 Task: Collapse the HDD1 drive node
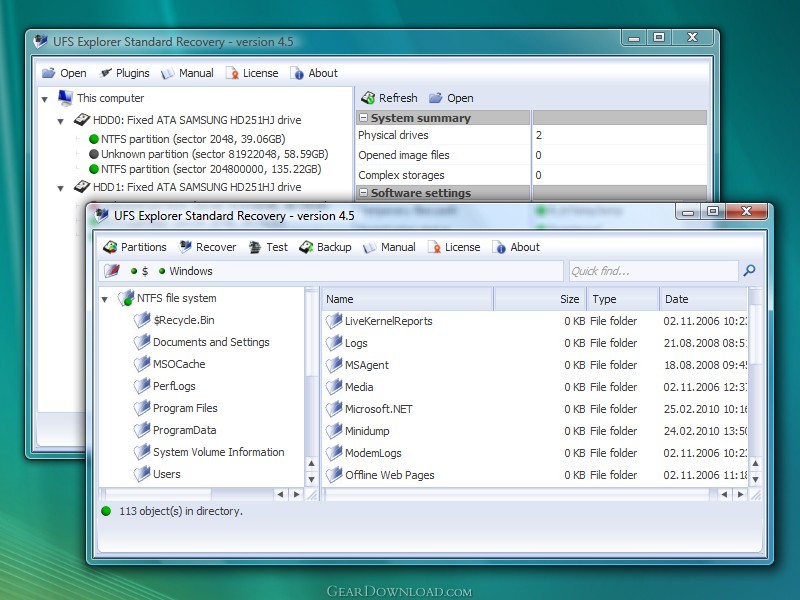click(x=61, y=188)
